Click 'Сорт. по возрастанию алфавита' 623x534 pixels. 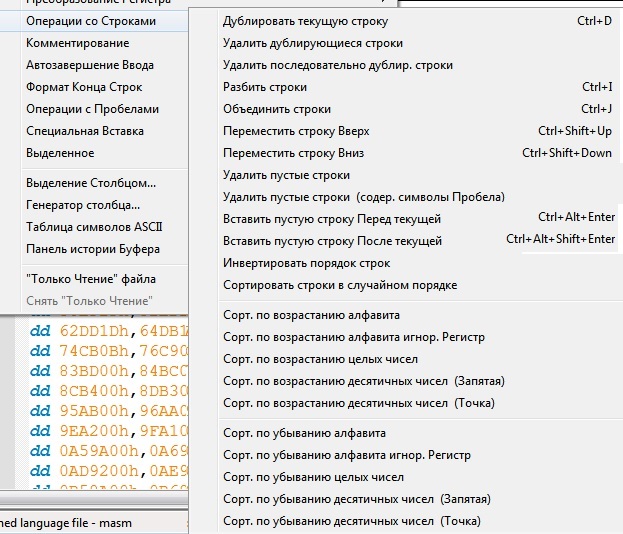click(x=311, y=315)
